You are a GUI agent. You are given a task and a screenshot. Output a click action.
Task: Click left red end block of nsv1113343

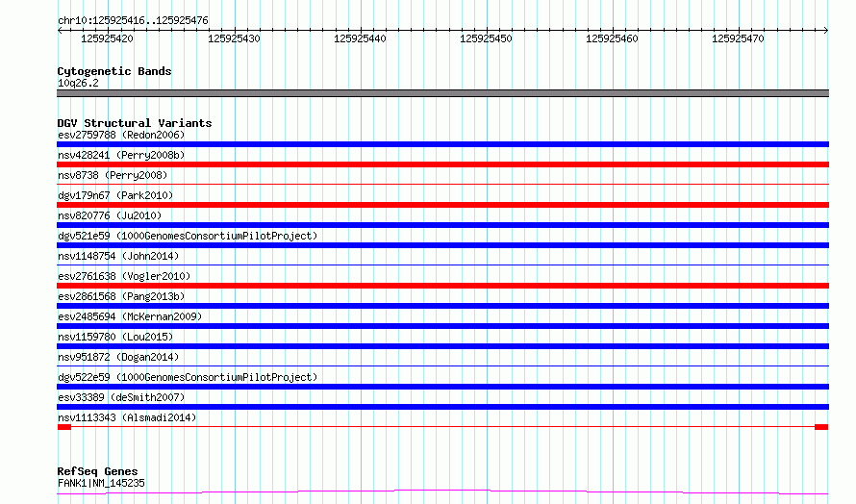point(64,427)
